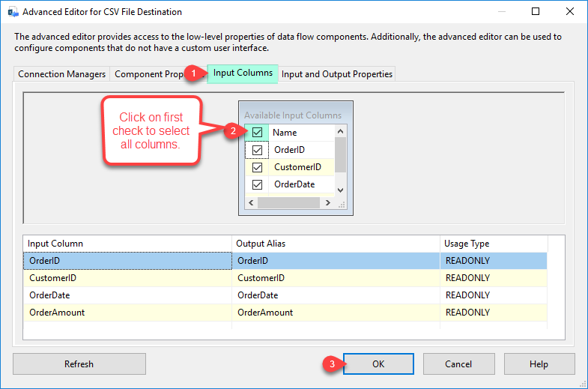Select the CustomerID input column cell
Image resolution: width=588 pixels, height=389 pixels.
127,278
